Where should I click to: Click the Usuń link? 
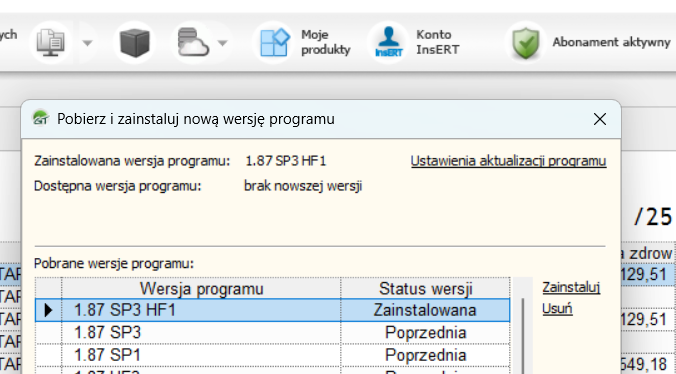(x=557, y=309)
